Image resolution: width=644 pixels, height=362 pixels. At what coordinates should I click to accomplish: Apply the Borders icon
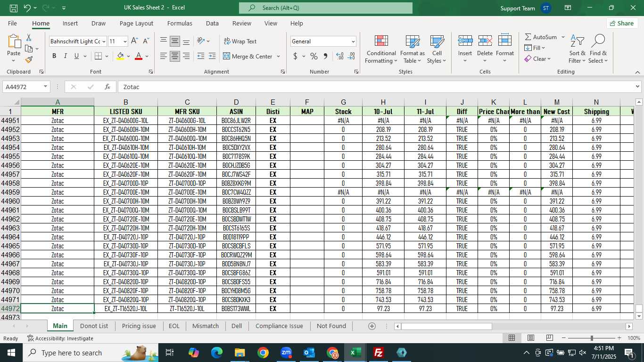pos(98,56)
